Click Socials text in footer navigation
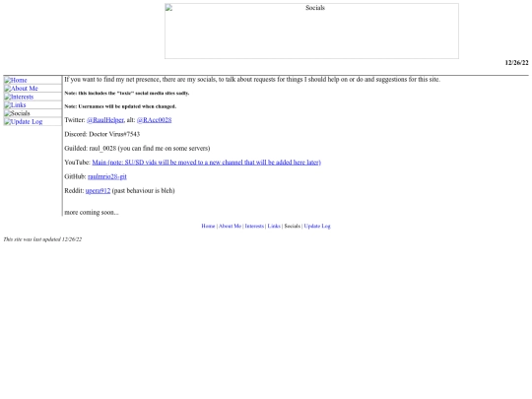Viewport: 532px width, 399px height. [x=293, y=226]
